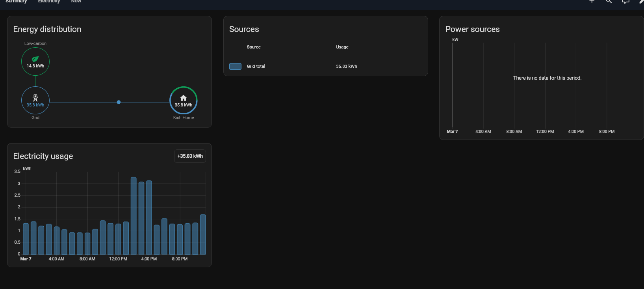
Task: Click the last bar in Electricity usage chart
Action: click(203, 234)
